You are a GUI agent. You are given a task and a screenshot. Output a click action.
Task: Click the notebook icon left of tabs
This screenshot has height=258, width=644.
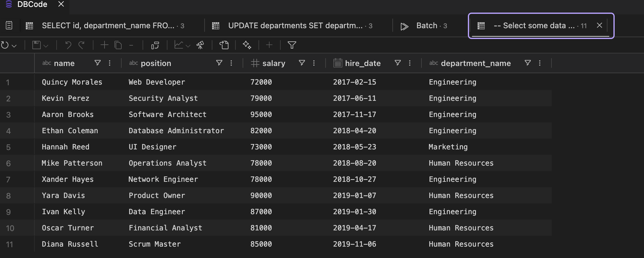tap(9, 25)
